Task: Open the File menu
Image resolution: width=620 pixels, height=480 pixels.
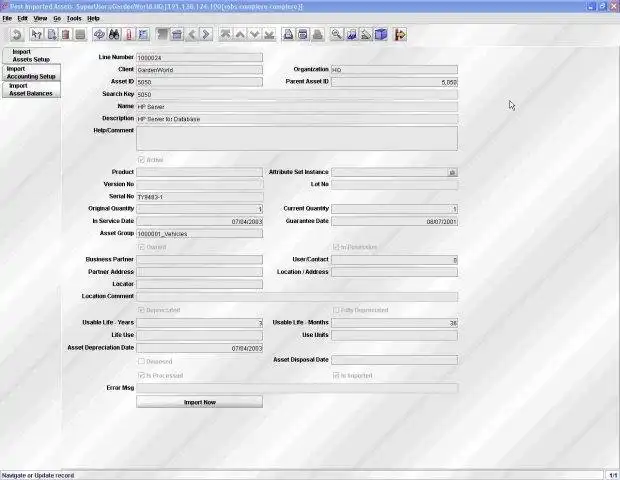Action: click(7, 18)
